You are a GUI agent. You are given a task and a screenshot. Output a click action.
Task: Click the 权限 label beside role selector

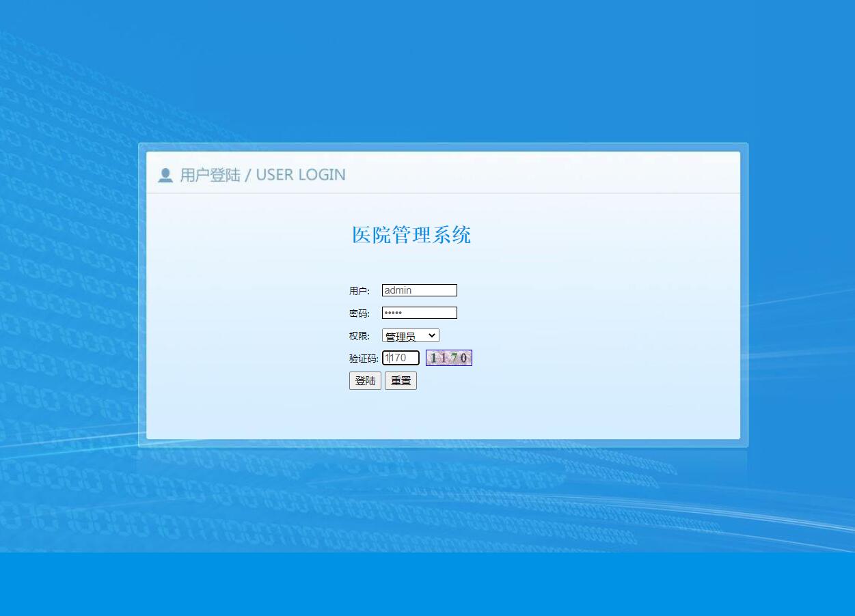coord(359,335)
